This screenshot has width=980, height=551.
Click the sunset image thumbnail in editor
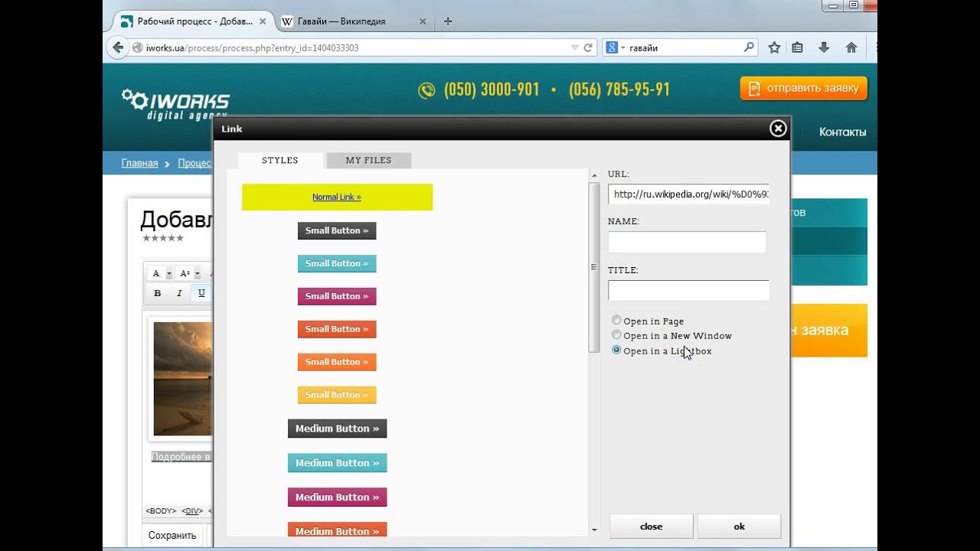[x=183, y=378]
